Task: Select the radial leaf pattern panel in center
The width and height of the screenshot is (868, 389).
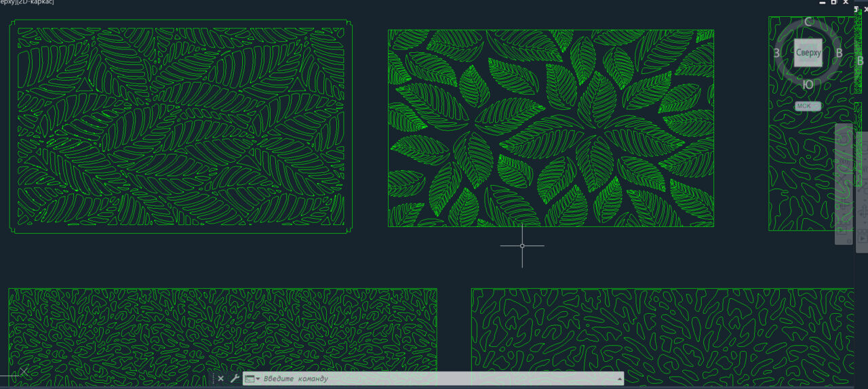Action: 550,127
